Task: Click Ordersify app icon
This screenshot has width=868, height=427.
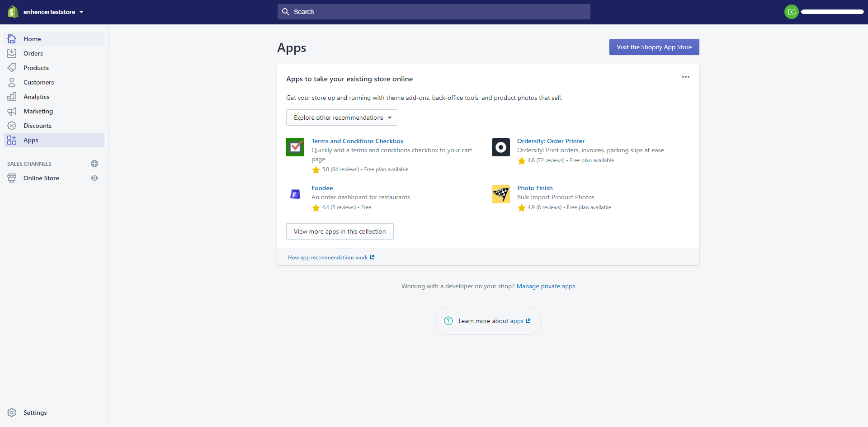Action: tap(501, 147)
